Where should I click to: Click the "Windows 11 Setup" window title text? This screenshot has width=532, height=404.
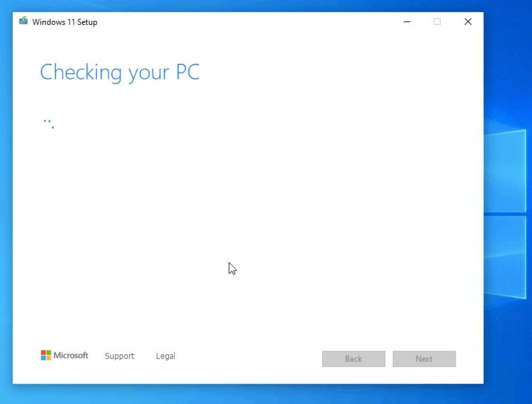tap(65, 22)
